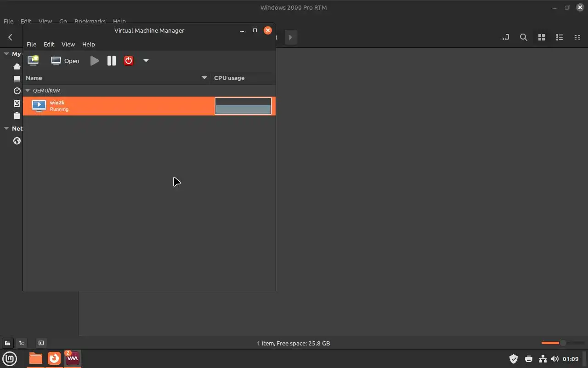
Task: Close the Virtual Machine Manager window
Action: pos(268,30)
